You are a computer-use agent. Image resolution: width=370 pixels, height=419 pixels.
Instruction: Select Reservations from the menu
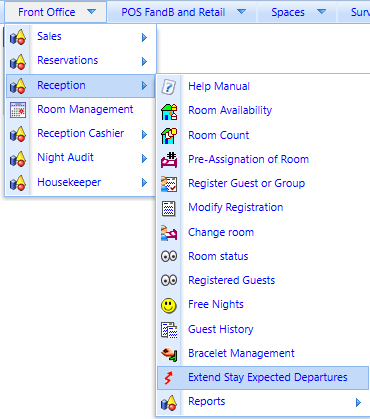[x=81, y=61]
